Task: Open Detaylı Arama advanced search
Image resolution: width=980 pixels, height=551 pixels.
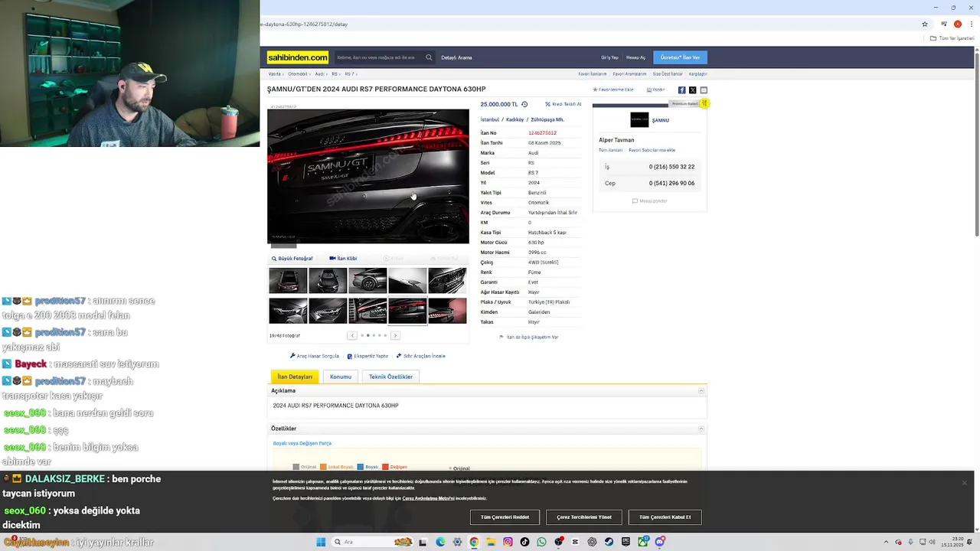Action: click(x=456, y=57)
